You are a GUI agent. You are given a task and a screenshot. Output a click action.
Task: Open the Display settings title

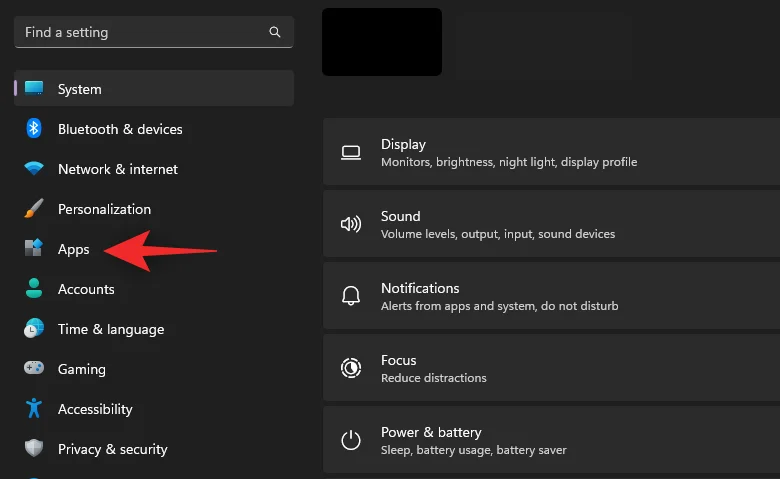click(403, 144)
